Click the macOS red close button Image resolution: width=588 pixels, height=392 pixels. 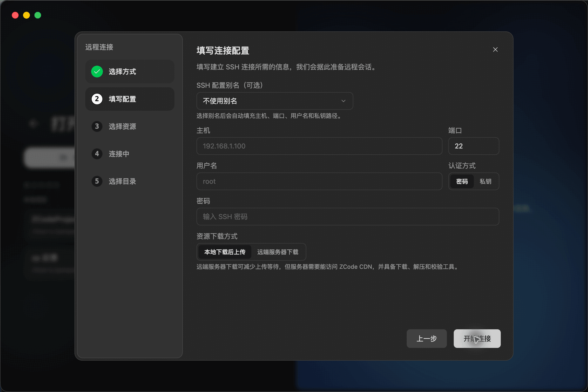tap(15, 15)
